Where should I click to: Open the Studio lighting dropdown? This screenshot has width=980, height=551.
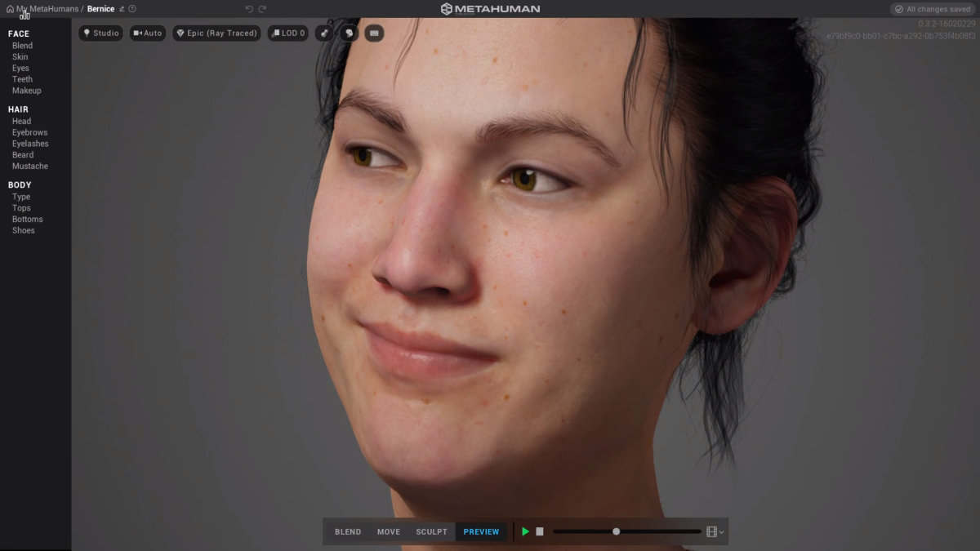(x=101, y=33)
